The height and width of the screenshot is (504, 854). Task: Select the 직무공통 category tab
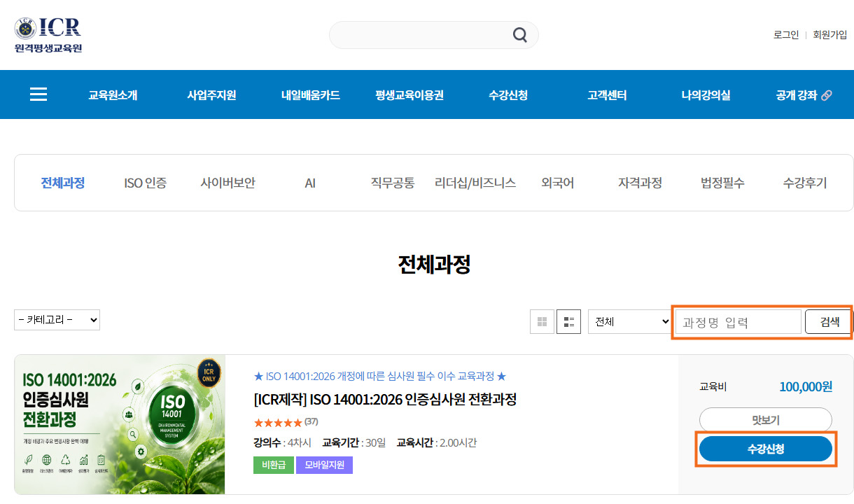(393, 183)
